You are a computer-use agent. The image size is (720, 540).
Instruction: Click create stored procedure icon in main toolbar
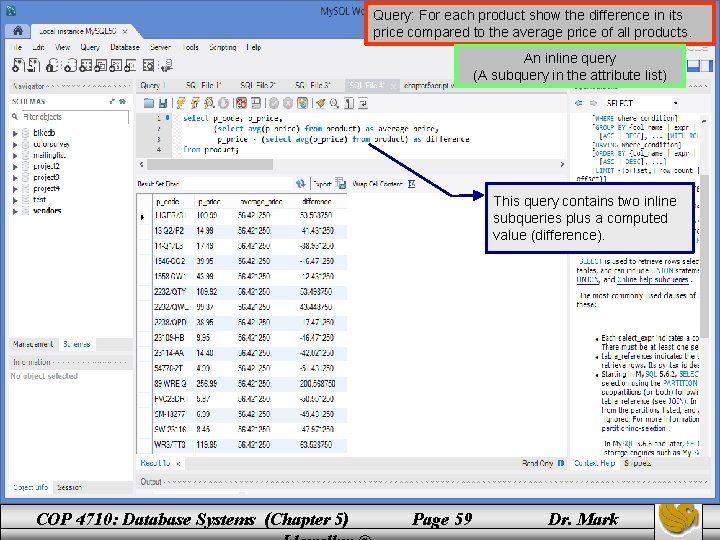[x=115, y=66]
